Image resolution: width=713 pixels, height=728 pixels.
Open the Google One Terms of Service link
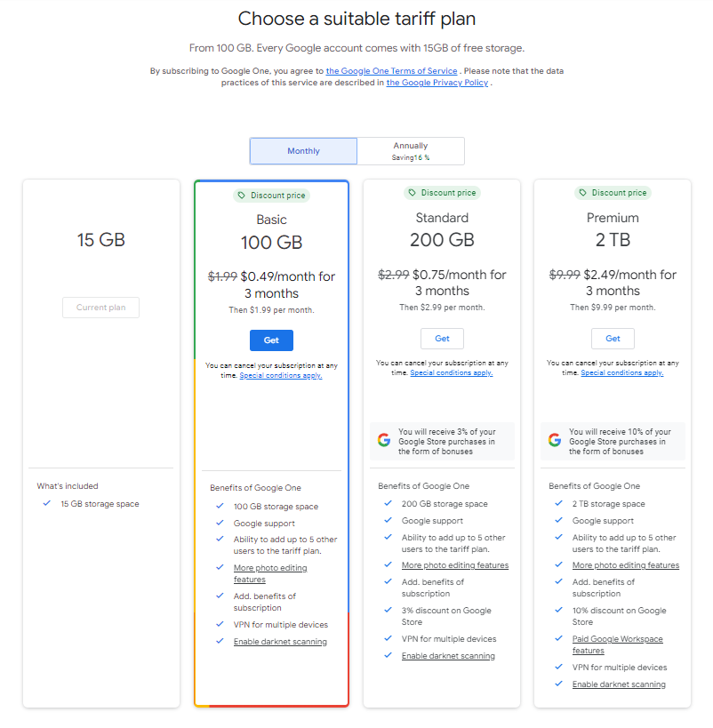click(391, 71)
